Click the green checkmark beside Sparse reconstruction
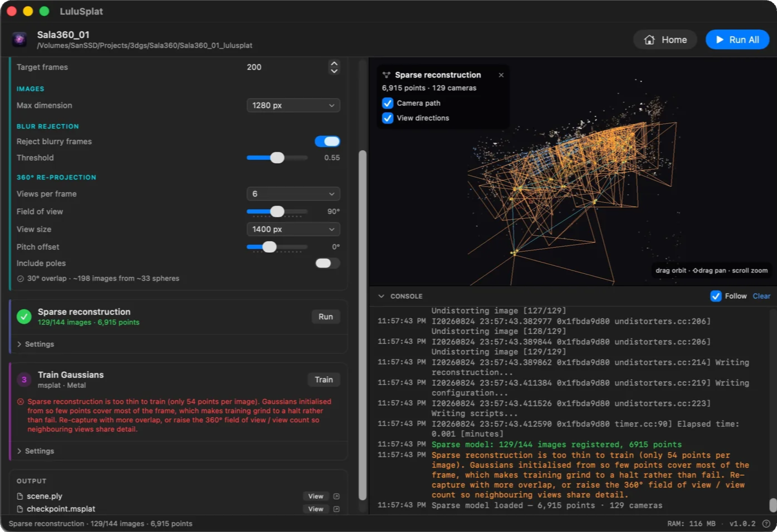 point(24,317)
